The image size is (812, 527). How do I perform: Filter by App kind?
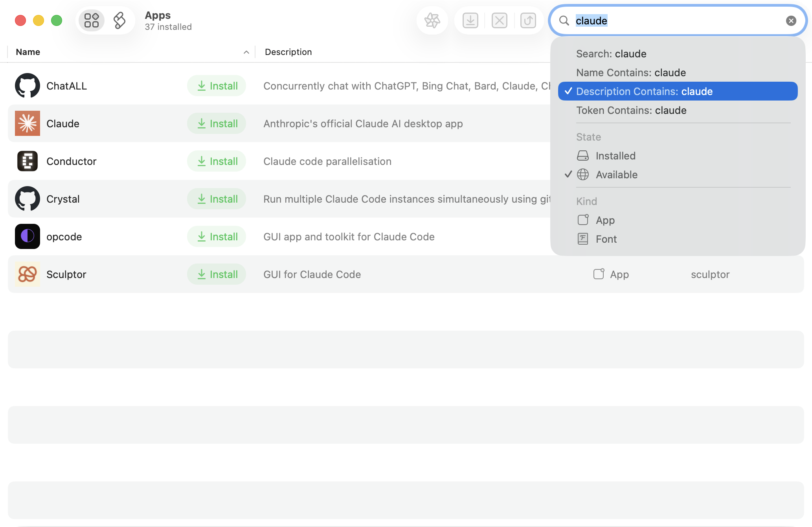point(605,220)
